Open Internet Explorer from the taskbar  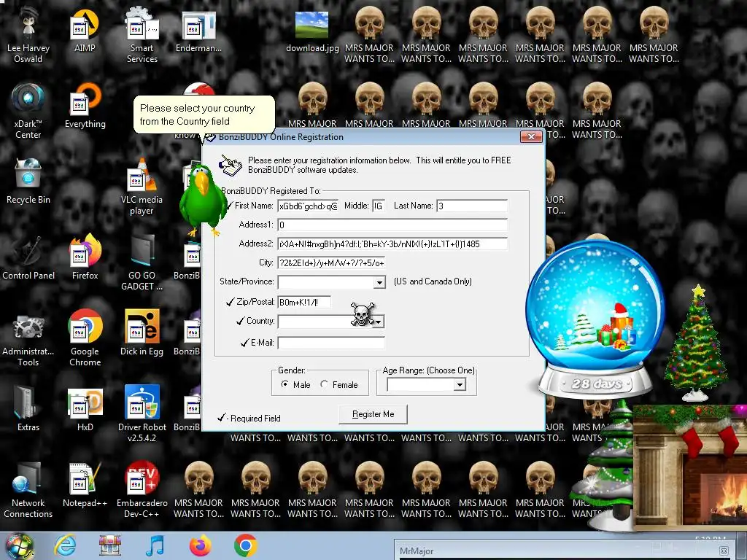pyautogui.click(x=65, y=545)
